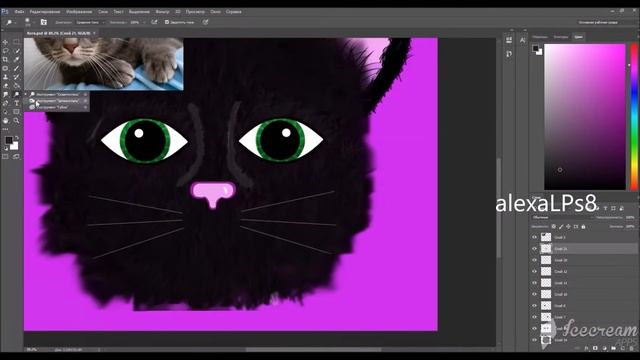The height and width of the screenshot is (360, 640).
Task: Select the Zoom tool in toolbox
Action: pos(16,121)
